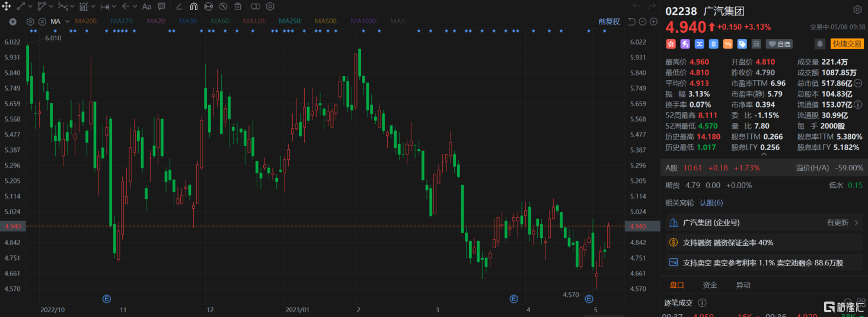Click the info icon beside 流通值

pos(859,105)
